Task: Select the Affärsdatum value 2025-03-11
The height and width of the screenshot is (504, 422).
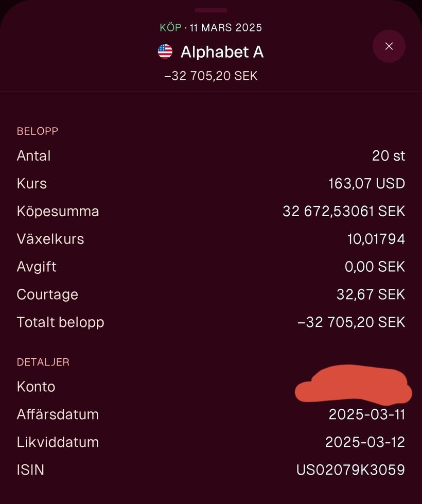Action: pos(366,414)
